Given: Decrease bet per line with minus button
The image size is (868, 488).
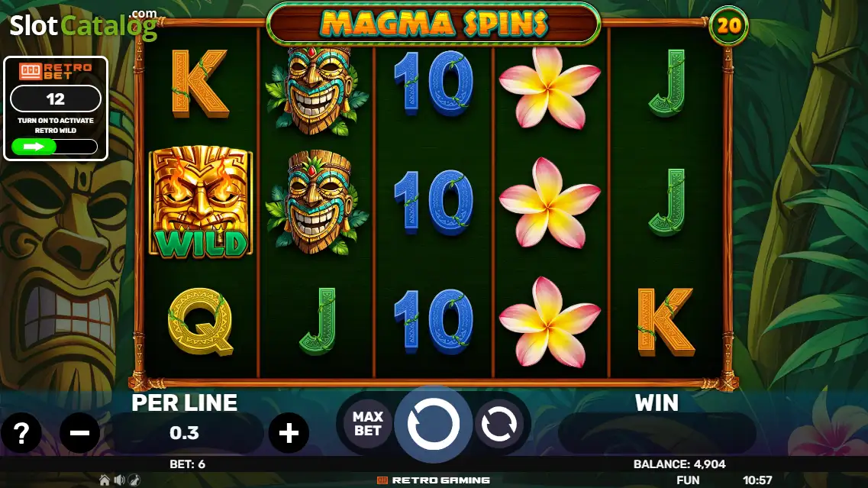Looking at the screenshot, I should (x=79, y=432).
